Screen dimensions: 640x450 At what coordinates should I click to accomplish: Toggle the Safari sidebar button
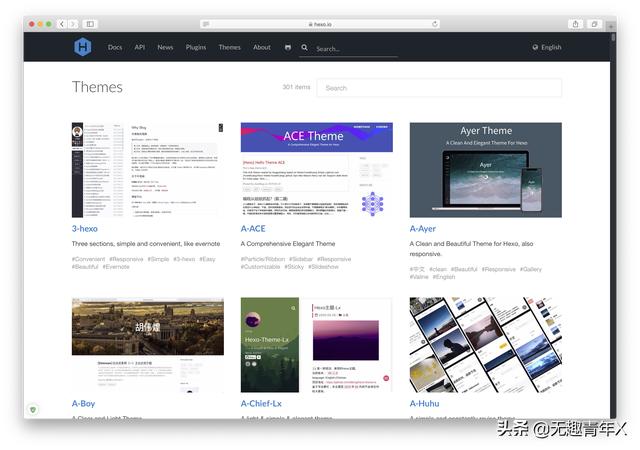click(90, 24)
